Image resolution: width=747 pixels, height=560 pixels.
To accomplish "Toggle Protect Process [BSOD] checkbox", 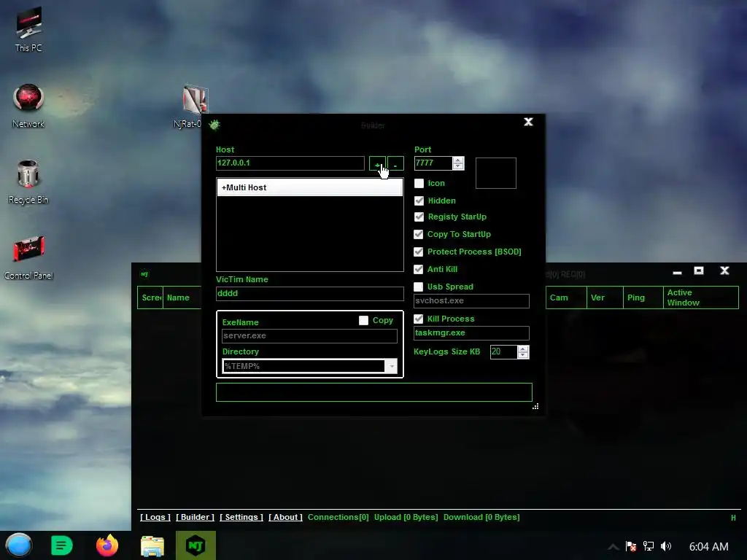I will (419, 252).
